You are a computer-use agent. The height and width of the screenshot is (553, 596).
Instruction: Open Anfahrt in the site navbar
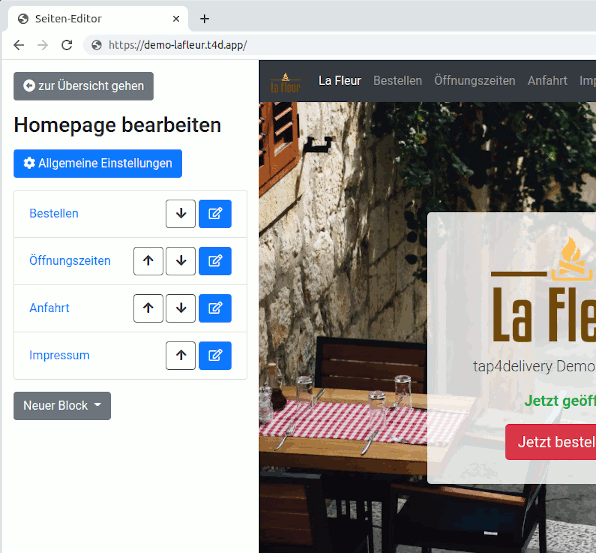[x=547, y=81]
